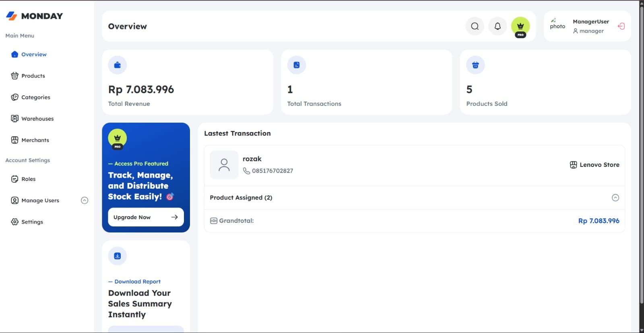Click the rozak customer avatar icon
The width and height of the screenshot is (644, 333).
(224, 165)
